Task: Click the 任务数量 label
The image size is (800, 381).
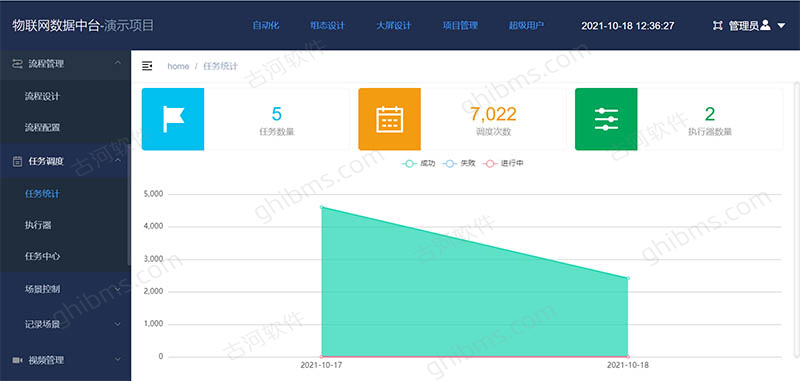Action: tap(277, 132)
